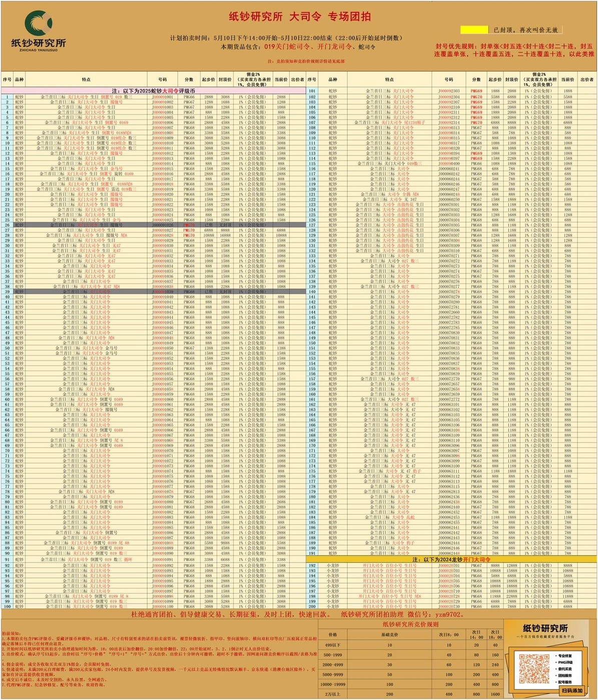Click the 1600 value in bidding rules
Screen dimensions: 598x700
[x=495, y=694]
